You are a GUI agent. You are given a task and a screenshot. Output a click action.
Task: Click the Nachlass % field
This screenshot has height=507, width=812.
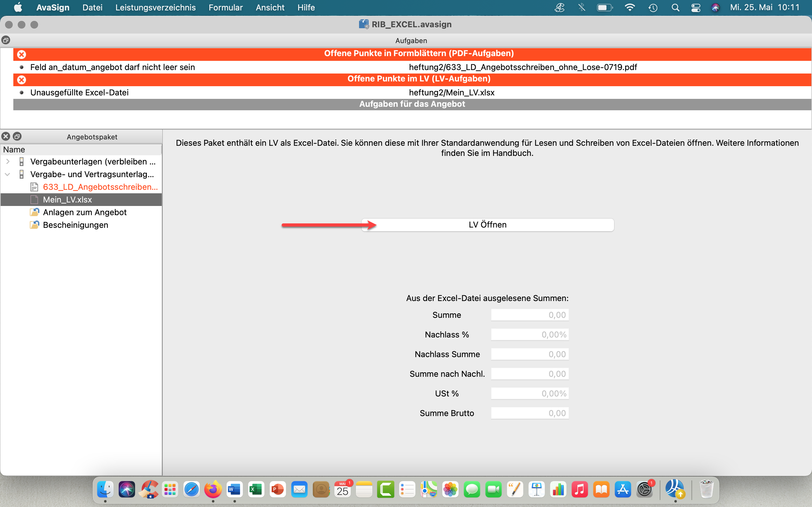tap(529, 335)
